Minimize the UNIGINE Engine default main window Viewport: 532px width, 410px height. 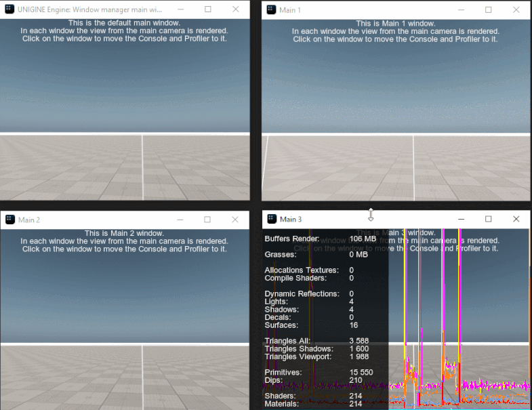pos(180,9)
